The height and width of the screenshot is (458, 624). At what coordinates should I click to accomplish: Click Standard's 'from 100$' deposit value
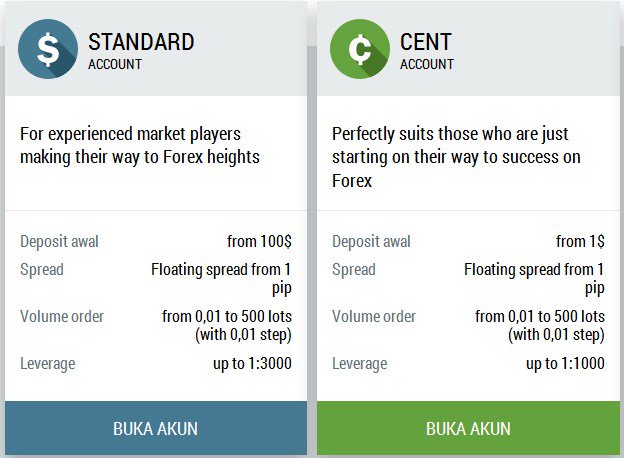tap(259, 241)
